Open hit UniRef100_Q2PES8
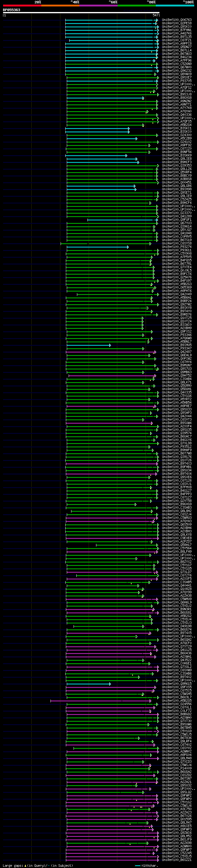 pyautogui.click(x=177, y=23)
